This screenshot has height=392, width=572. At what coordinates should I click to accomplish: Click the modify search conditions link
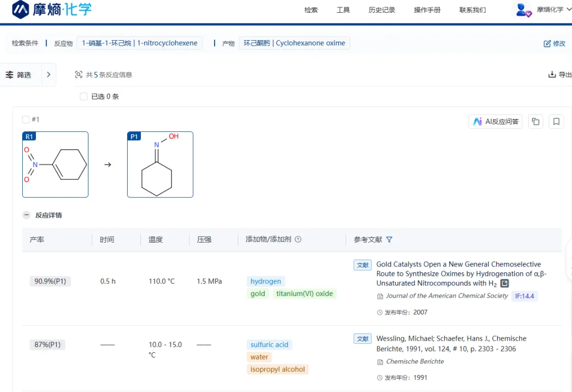555,43
